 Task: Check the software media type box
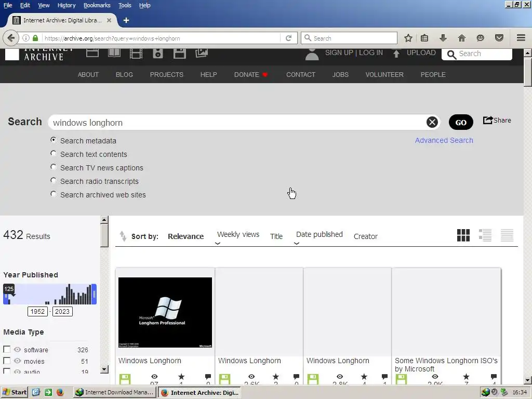point(7,349)
